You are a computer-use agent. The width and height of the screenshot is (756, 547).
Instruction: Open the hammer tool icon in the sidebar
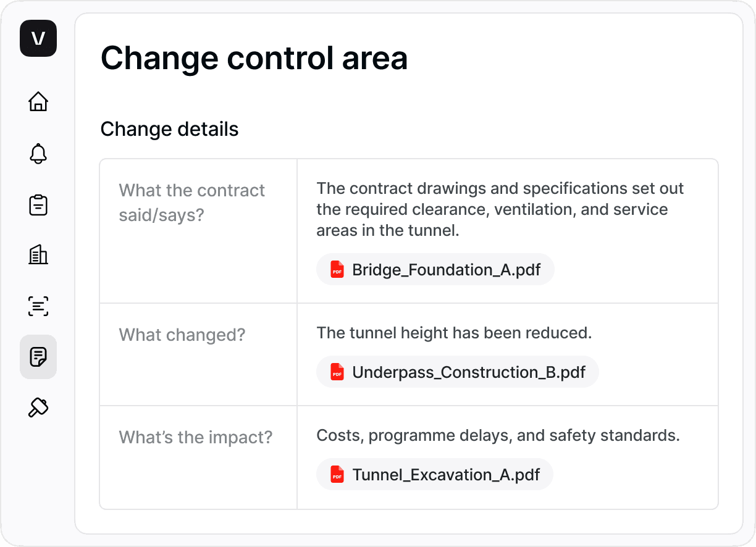(38, 407)
